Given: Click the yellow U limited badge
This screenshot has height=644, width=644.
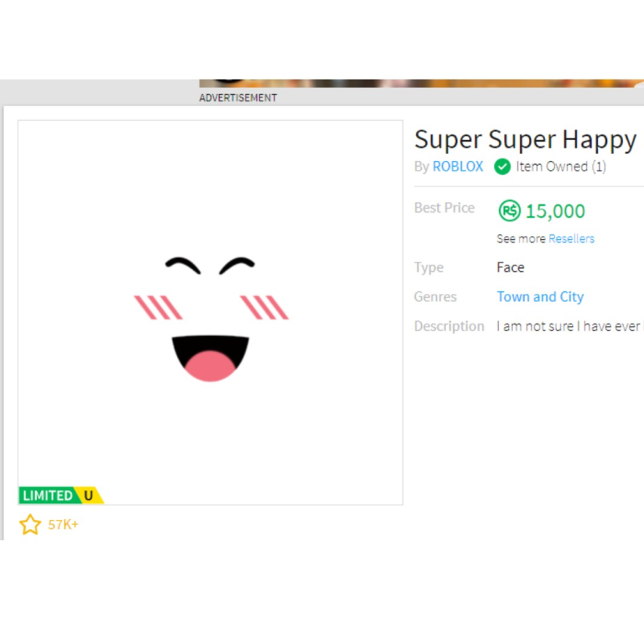Looking at the screenshot, I should coord(88,496).
